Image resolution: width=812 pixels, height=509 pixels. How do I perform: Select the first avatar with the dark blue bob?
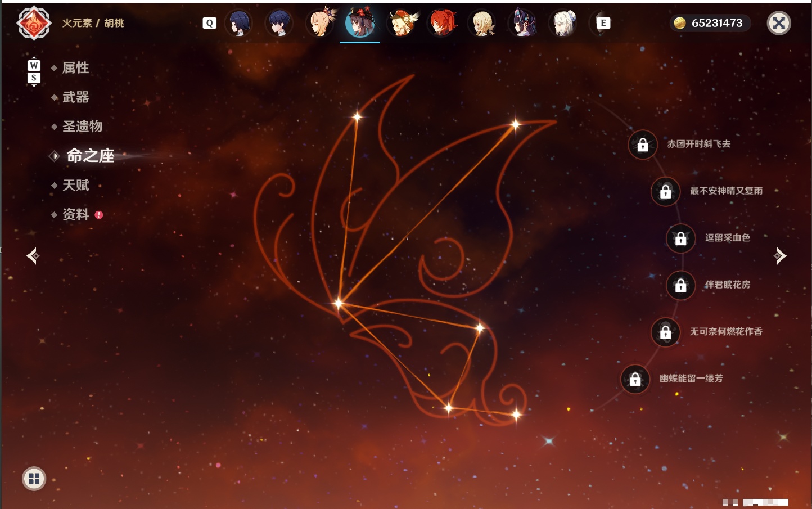coord(239,23)
